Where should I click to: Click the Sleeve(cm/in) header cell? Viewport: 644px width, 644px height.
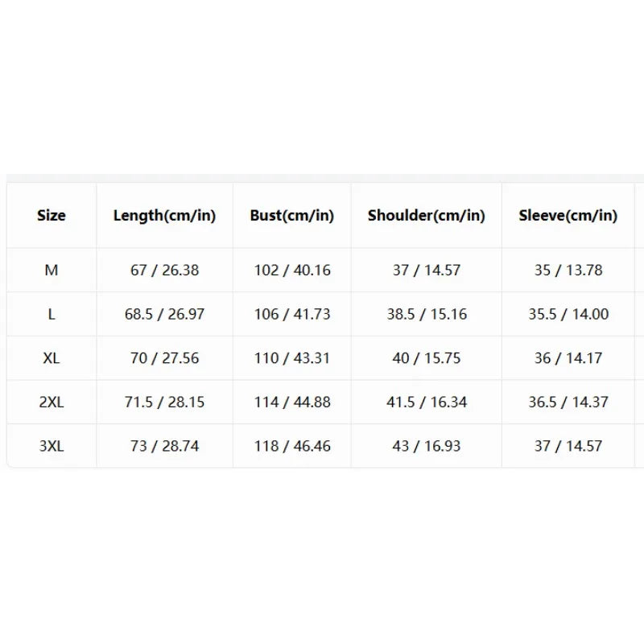click(x=568, y=215)
